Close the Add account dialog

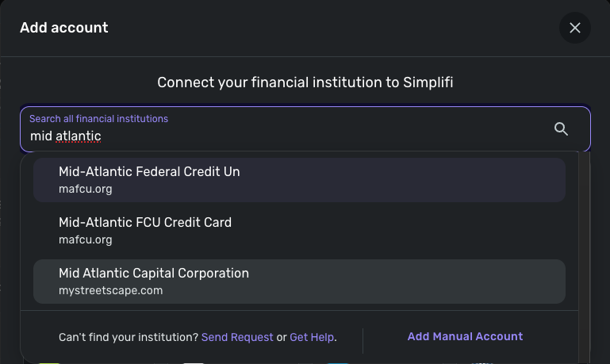(x=575, y=28)
